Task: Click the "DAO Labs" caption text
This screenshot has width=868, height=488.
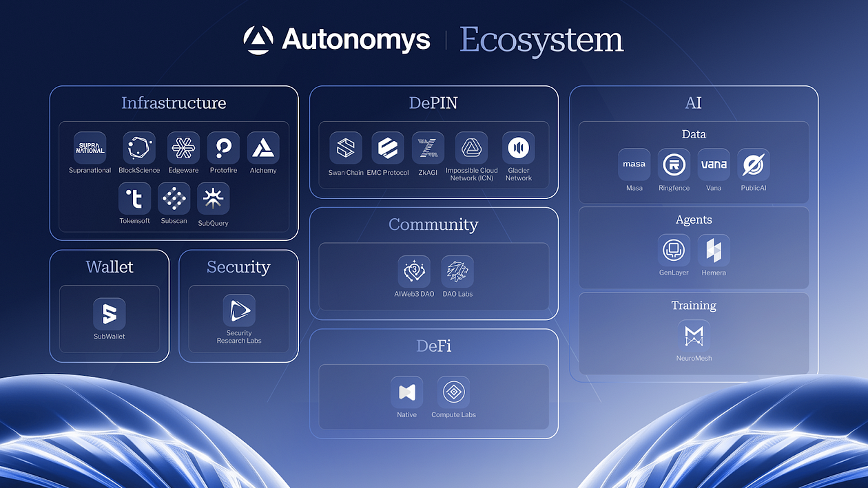Action: pos(457,295)
